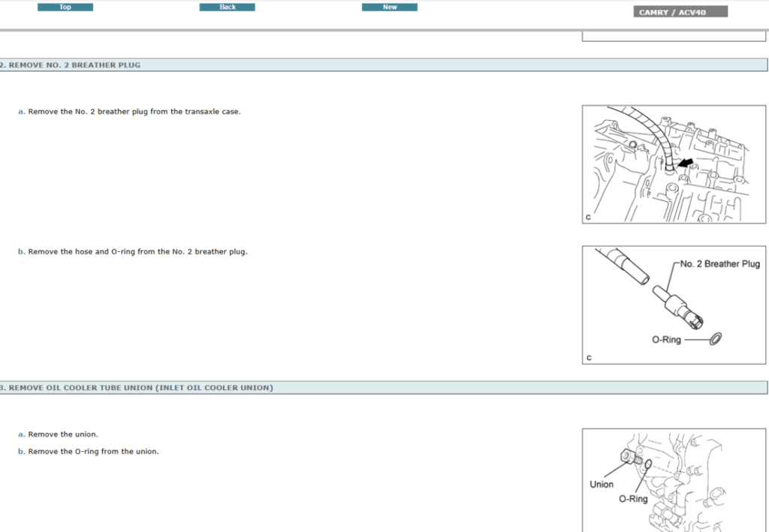Click the New button in toolbar
The height and width of the screenshot is (532, 769).
tap(389, 7)
